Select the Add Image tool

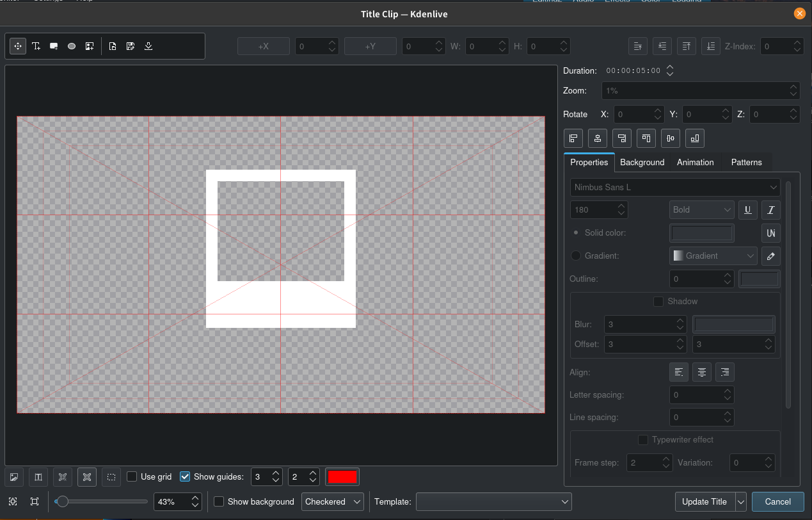[x=90, y=46]
